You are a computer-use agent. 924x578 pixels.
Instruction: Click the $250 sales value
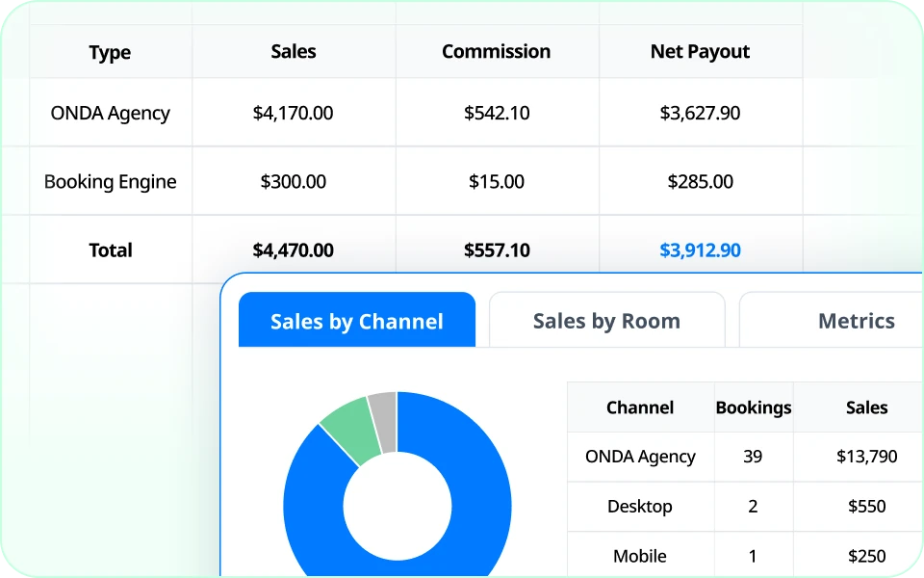(867, 556)
